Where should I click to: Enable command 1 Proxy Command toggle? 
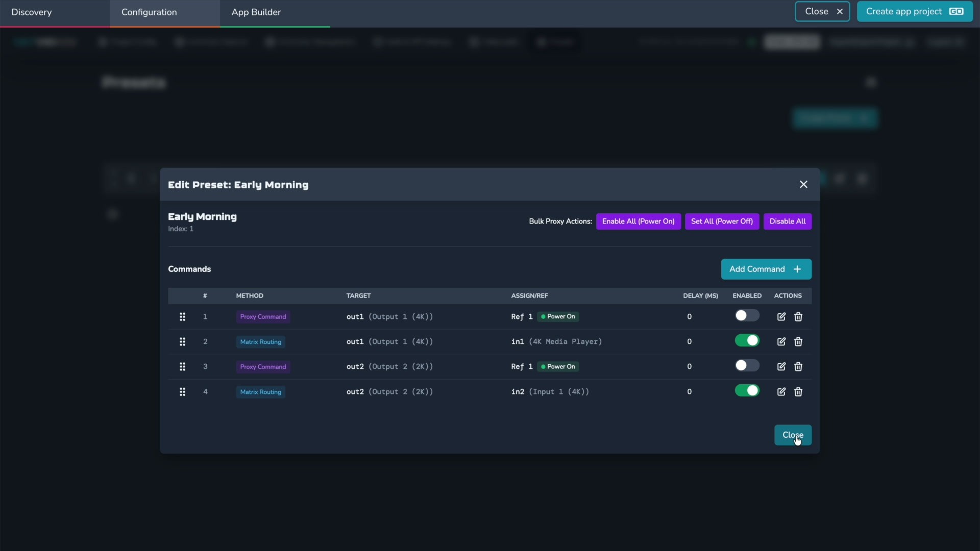[747, 316]
